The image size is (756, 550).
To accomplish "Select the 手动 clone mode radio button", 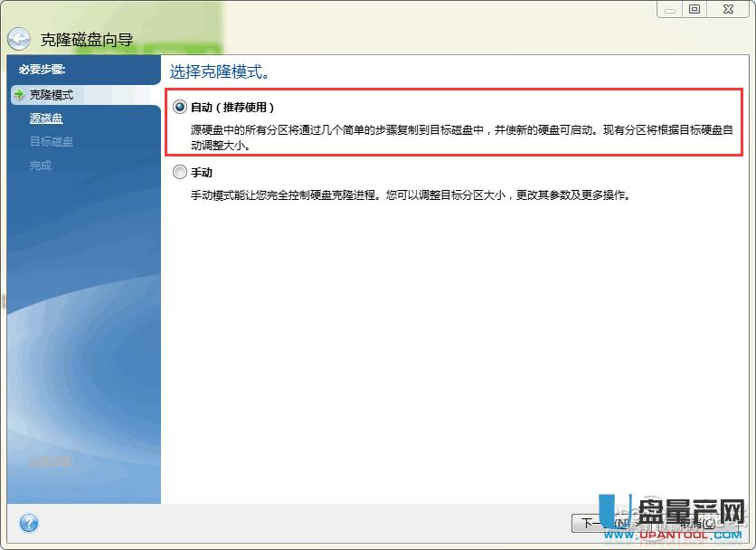I will pyautogui.click(x=180, y=171).
